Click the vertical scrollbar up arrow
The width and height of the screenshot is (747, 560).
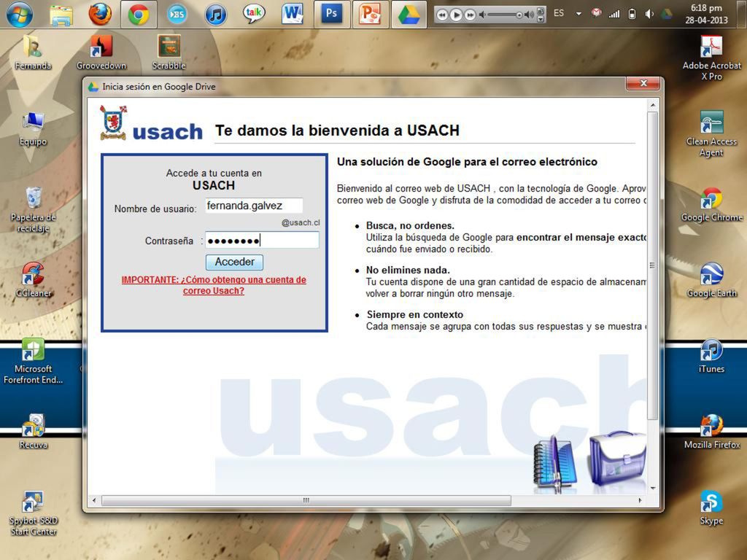coord(653,105)
